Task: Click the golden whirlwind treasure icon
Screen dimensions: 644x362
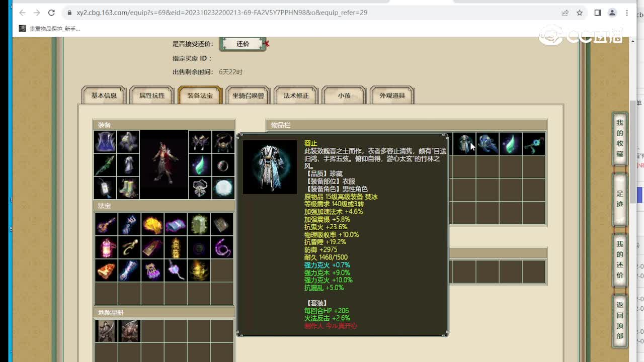Action: coord(199,270)
